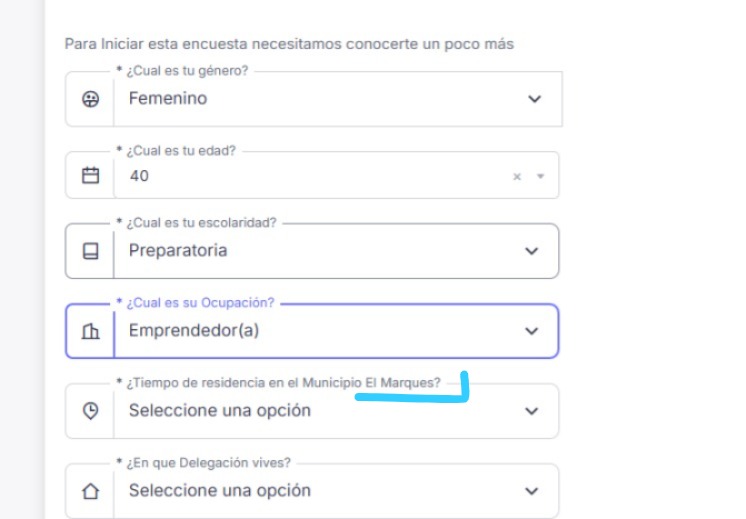This screenshot has height=519, width=746.
Task: Open the Ocupación dropdown chevron
Action: click(532, 331)
